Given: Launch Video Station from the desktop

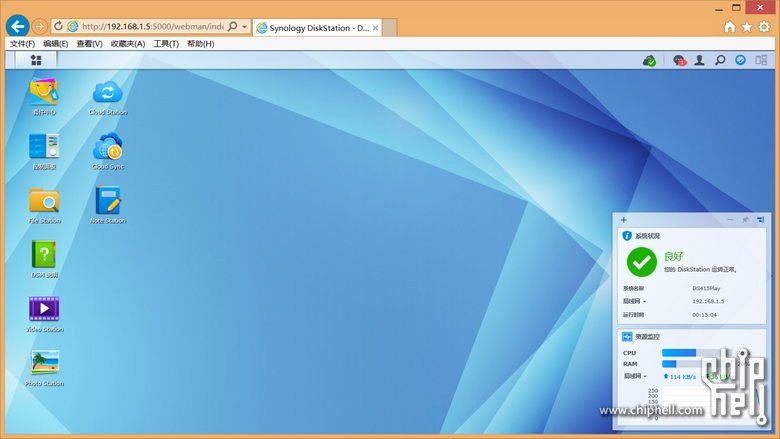Looking at the screenshot, I should pyautogui.click(x=44, y=309).
